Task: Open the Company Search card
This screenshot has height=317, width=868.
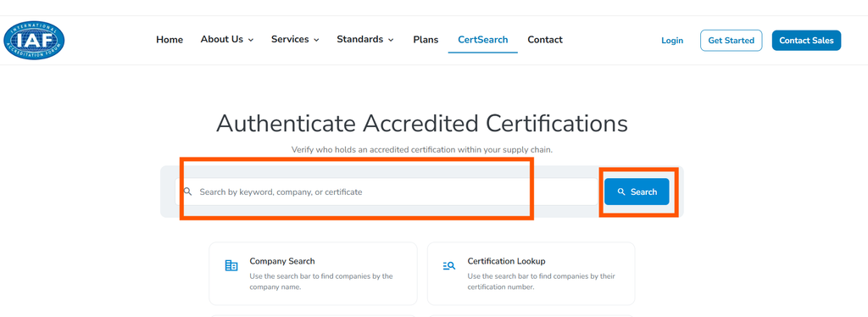Action: [313, 273]
